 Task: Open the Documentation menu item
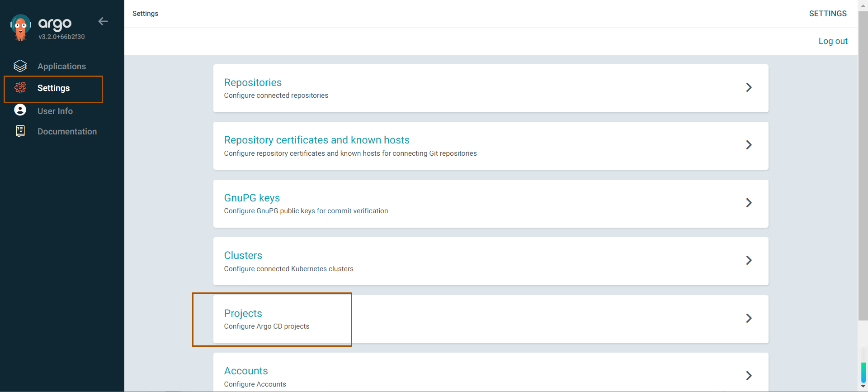point(67,131)
